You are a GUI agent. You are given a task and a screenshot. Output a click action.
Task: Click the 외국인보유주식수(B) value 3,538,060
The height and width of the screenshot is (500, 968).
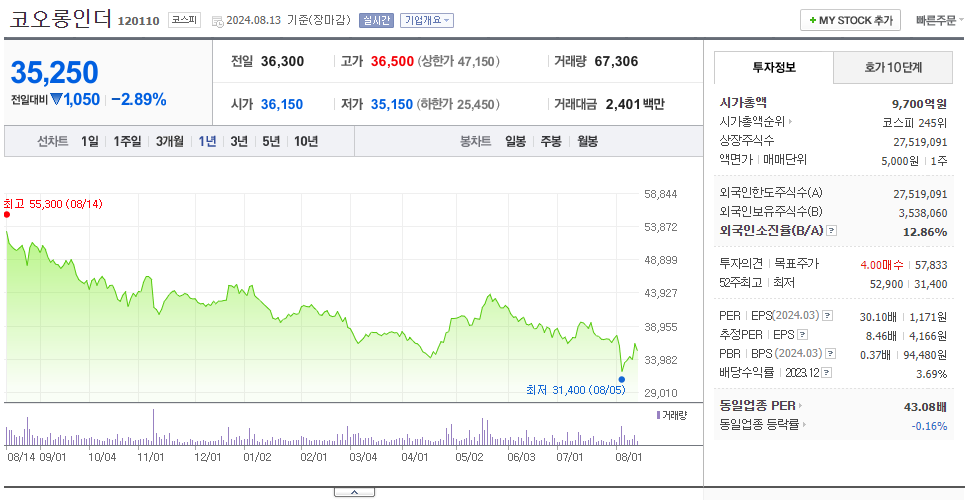click(922, 214)
